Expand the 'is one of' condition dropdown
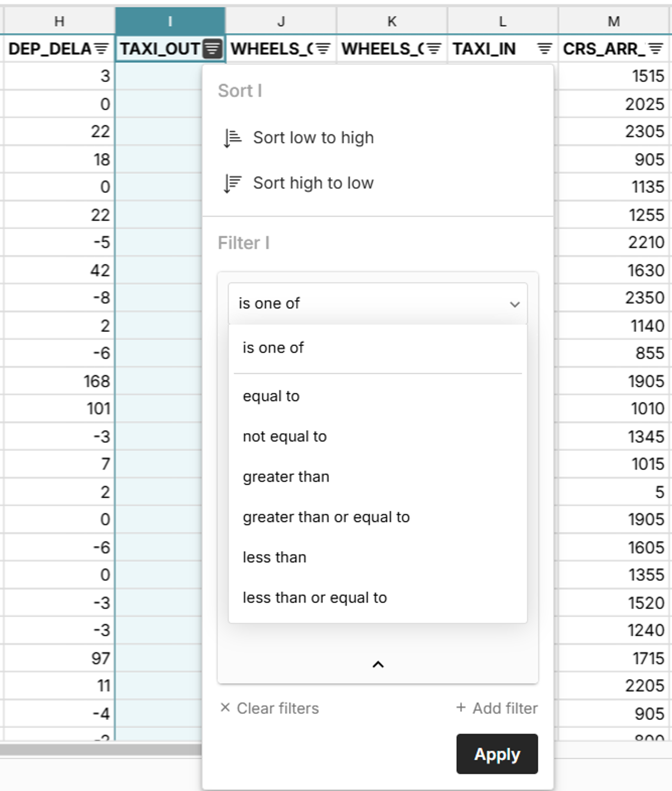 (378, 304)
